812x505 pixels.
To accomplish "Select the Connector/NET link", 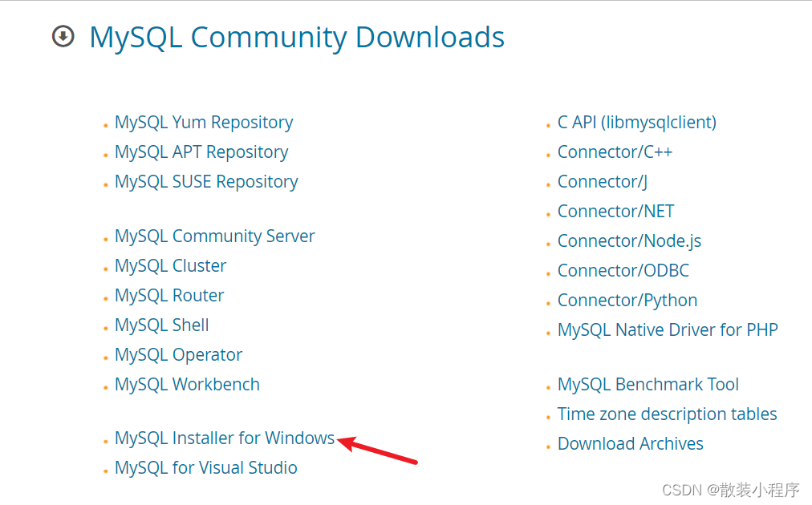I will [616, 211].
